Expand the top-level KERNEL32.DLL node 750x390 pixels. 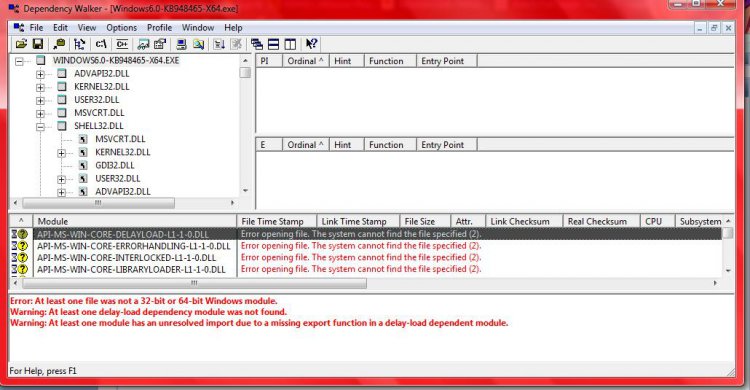[40, 88]
